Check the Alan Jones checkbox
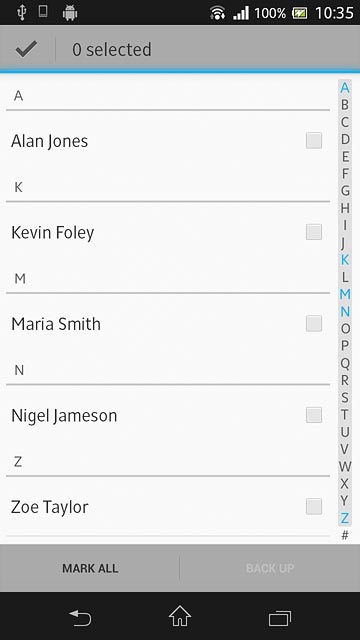The height and width of the screenshot is (640, 360). pos(314,140)
